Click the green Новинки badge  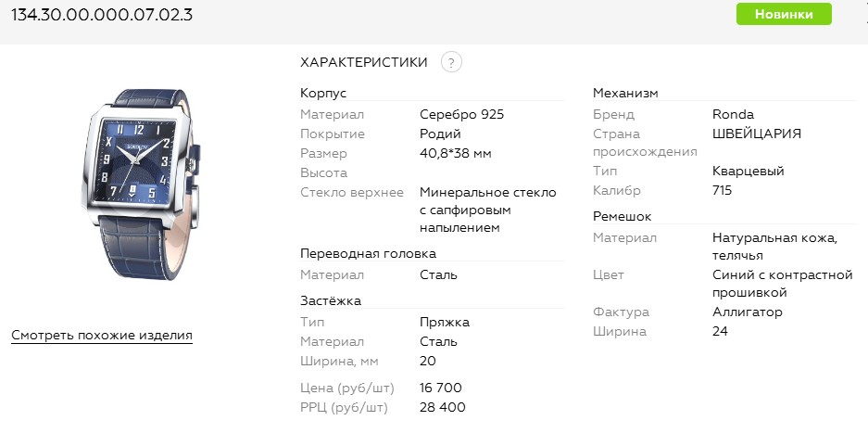(x=784, y=14)
